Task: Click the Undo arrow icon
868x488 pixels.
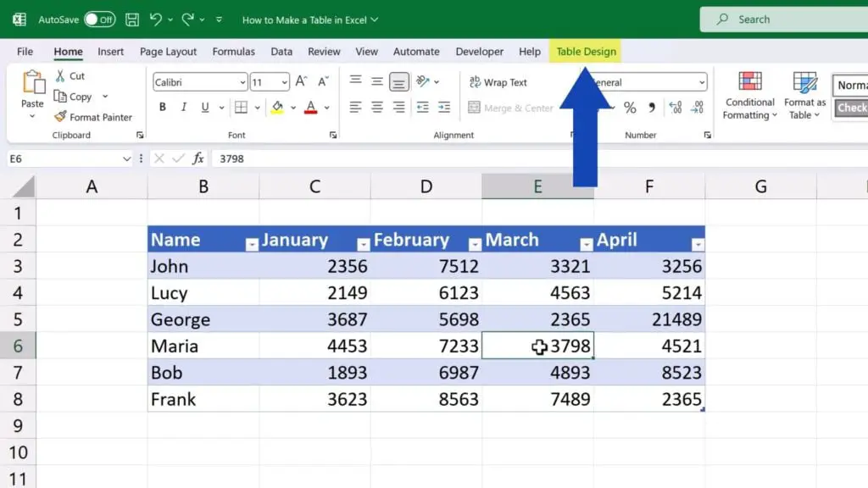Action: [x=156, y=19]
